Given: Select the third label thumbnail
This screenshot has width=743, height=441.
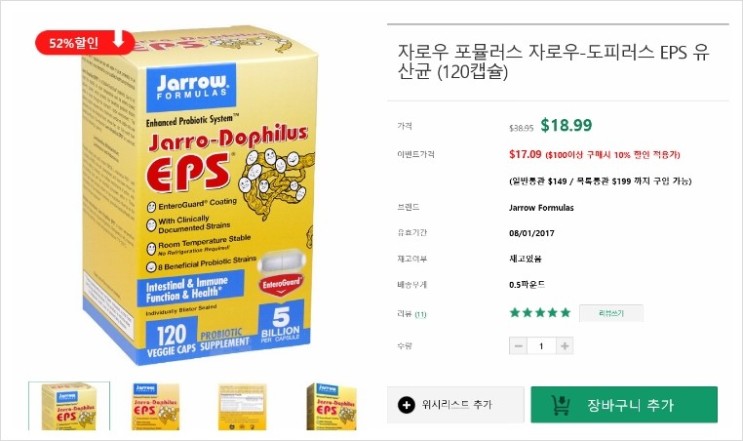Looking at the screenshot, I should click(x=242, y=407).
